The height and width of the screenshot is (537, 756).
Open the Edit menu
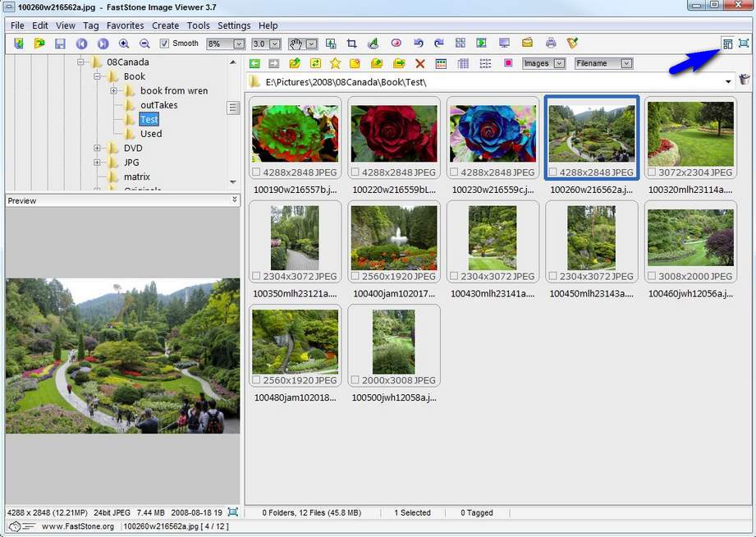[40, 25]
